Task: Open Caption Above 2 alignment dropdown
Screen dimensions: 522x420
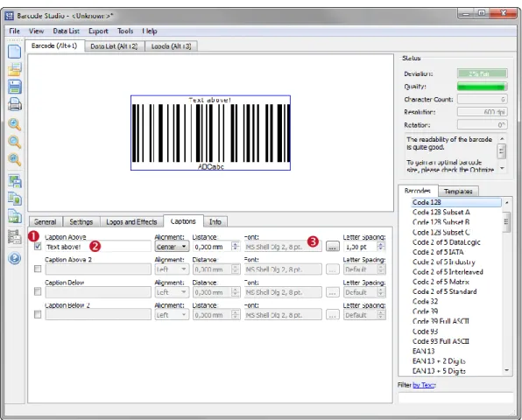Action: 172,269
